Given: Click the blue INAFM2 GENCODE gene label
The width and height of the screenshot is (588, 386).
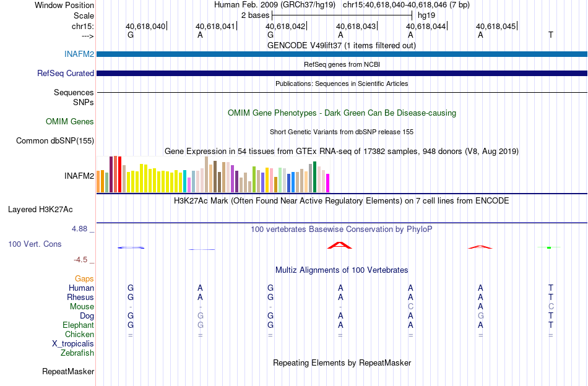Looking at the screenshot, I should click(79, 54).
